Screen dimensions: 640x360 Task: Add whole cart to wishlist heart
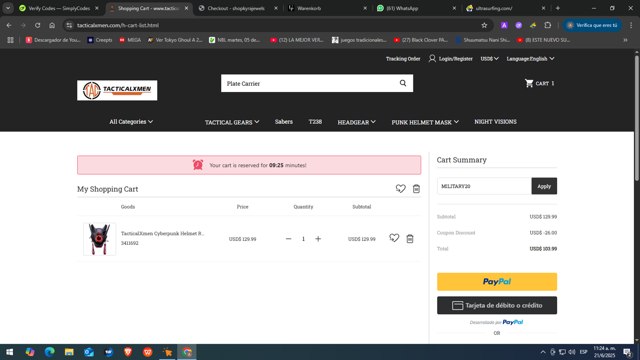coord(400,189)
